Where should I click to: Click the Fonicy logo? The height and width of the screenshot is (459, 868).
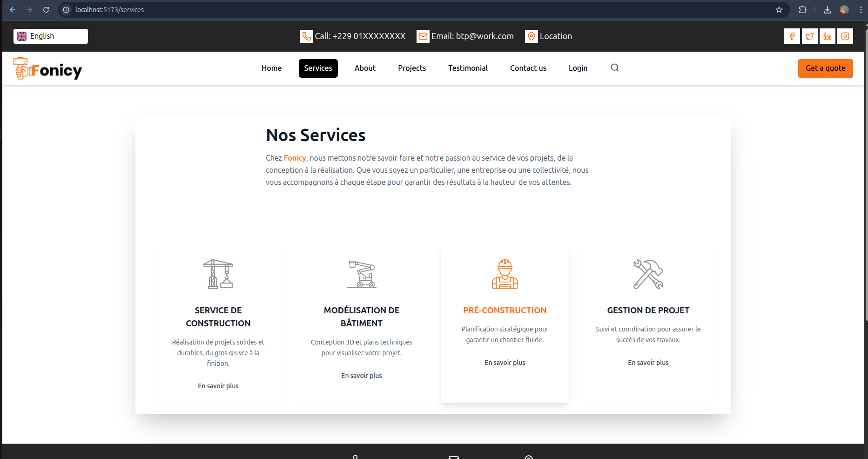[47, 69]
